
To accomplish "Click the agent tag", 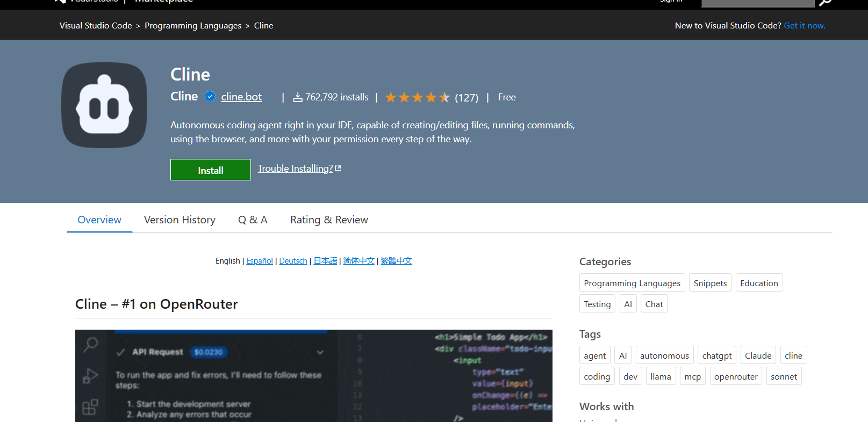I will click(594, 355).
